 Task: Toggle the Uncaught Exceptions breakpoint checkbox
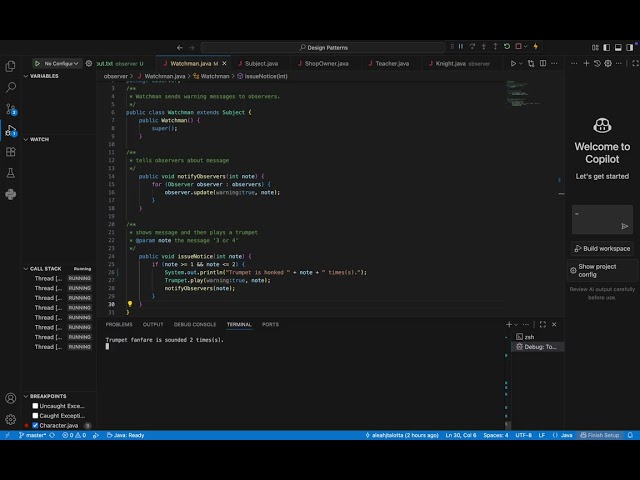(x=35, y=406)
